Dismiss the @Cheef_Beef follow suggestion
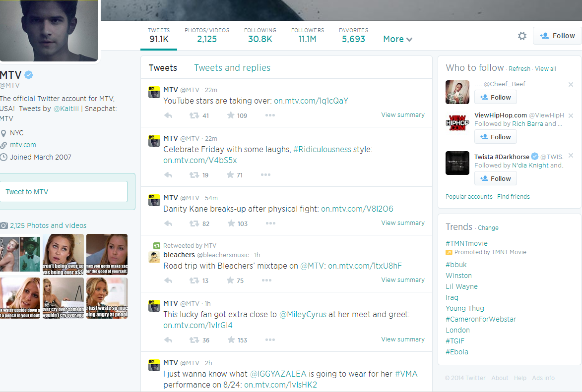Viewport: 582px width, 392px height. point(571,85)
